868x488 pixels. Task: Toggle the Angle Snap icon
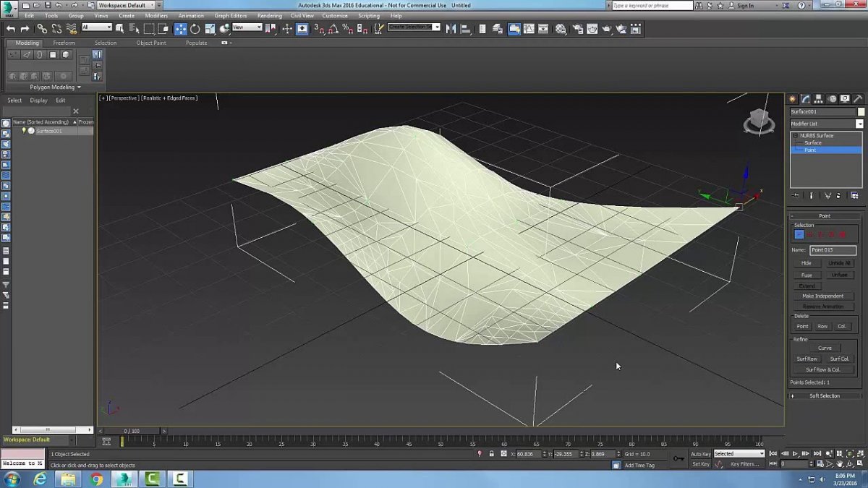(x=333, y=29)
